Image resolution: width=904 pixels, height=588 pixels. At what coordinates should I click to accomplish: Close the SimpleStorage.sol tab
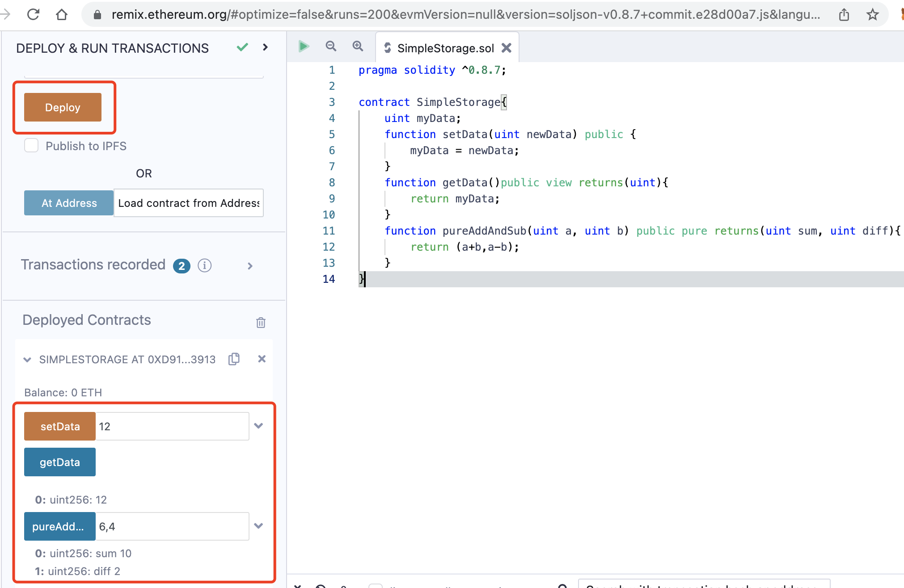coord(506,48)
